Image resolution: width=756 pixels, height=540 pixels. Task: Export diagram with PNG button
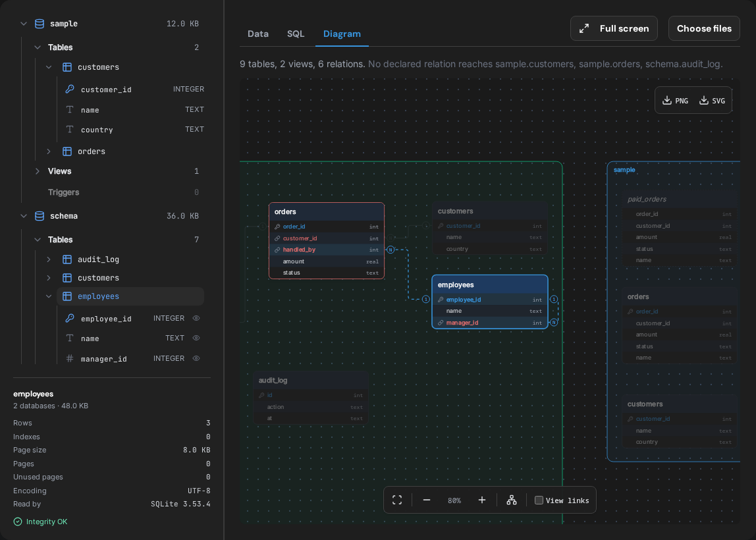point(675,100)
